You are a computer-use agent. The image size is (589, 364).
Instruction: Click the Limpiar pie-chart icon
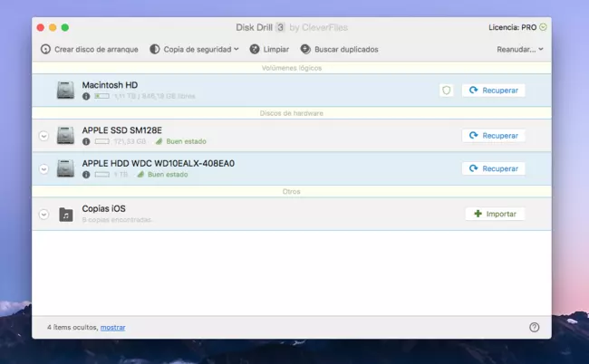click(x=255, y=49)
